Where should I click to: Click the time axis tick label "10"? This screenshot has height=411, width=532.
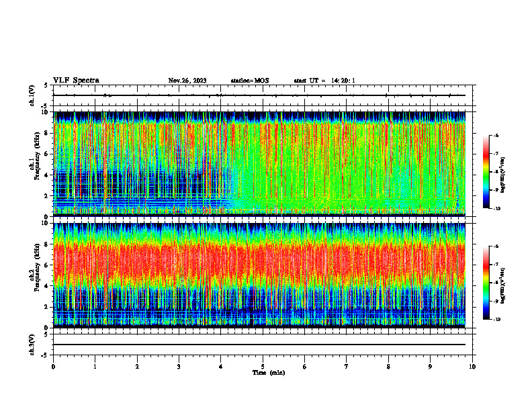[472, 367]
